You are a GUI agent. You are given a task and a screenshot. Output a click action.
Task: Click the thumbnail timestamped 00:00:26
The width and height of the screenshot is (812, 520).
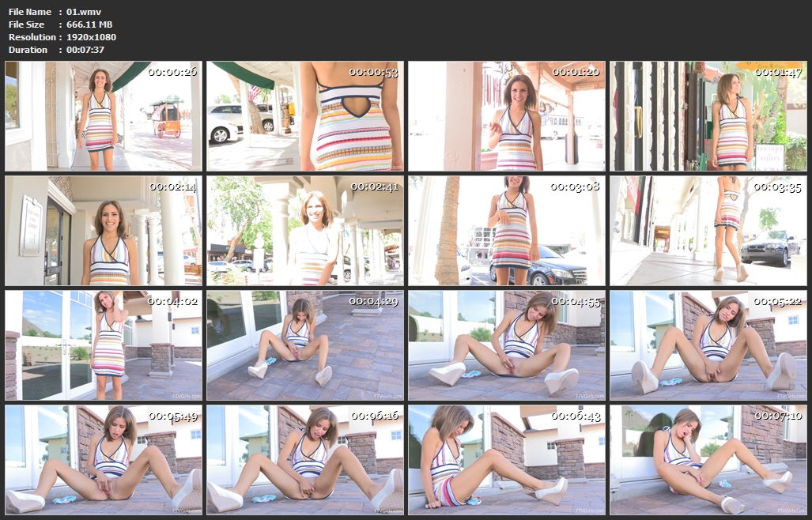(104, 116)
